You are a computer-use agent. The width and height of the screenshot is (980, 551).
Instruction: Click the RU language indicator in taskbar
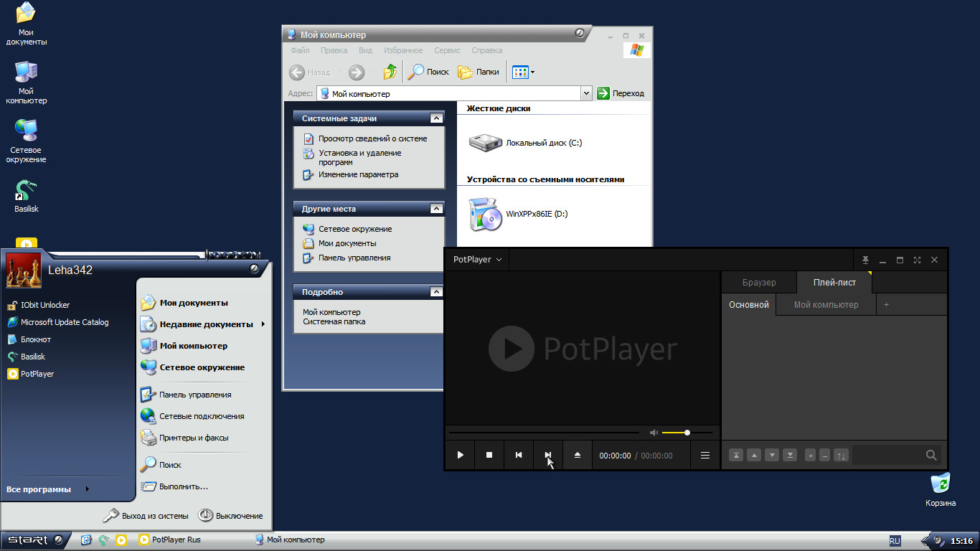895,541
